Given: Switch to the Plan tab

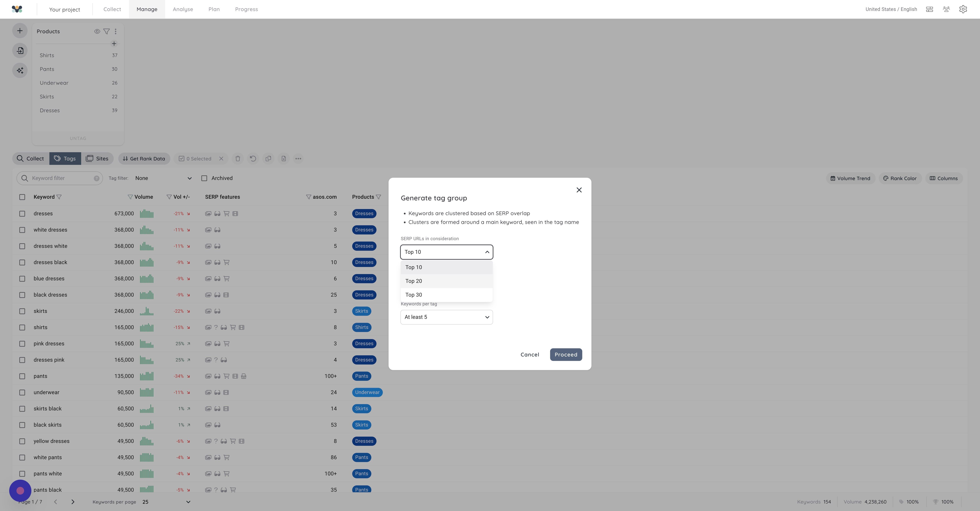Looking at the screenshot, I should tap(214, 9).
